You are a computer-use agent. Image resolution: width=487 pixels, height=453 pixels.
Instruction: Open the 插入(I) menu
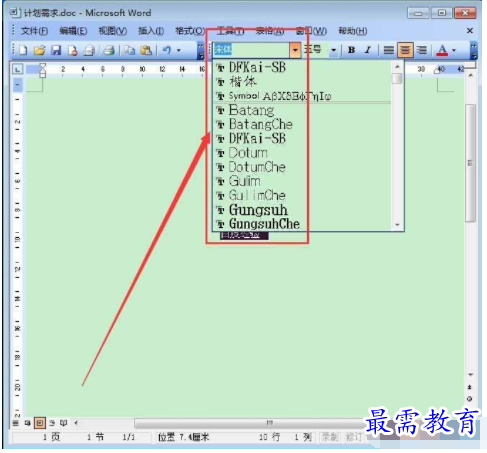pos(151,31)
